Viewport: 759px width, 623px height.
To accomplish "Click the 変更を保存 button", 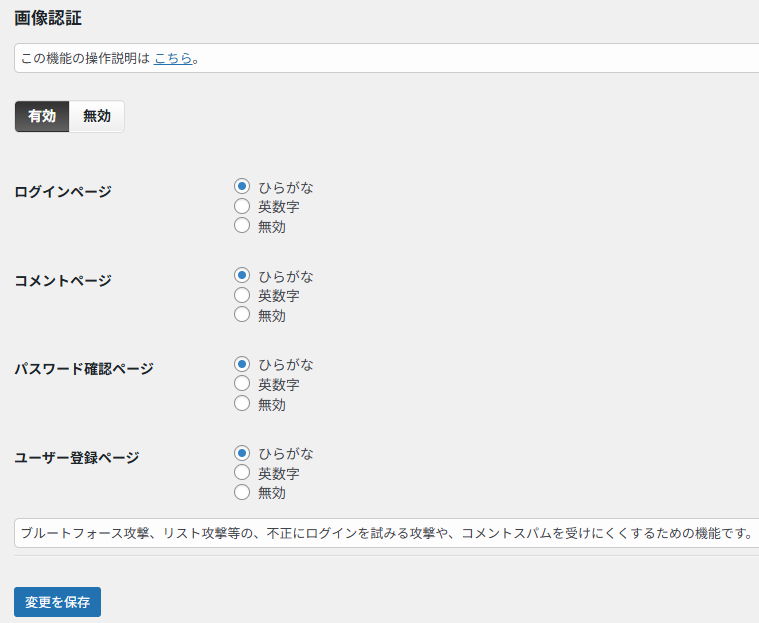I will click(57, 602).
